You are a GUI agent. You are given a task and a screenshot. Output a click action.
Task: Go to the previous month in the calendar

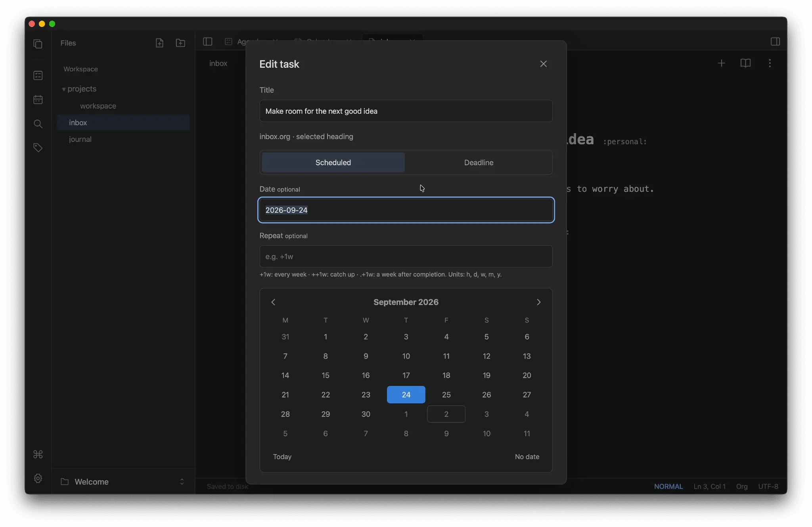click(273, 302)
